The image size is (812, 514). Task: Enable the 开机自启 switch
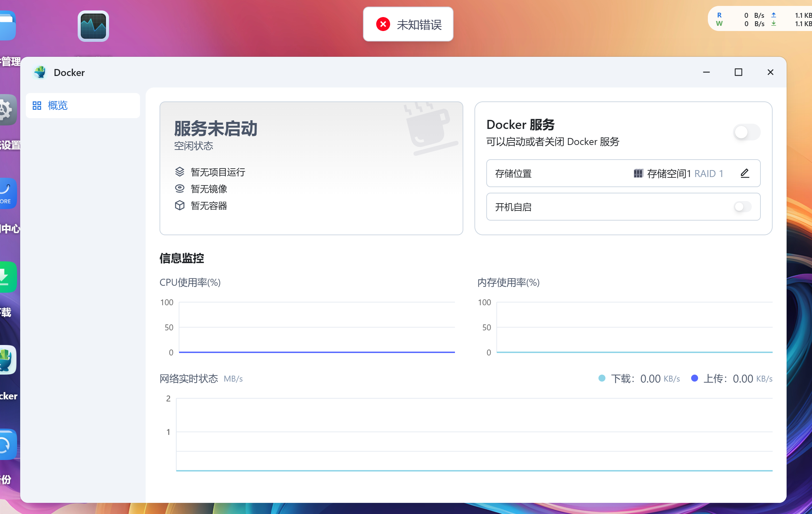click(743, 207)
